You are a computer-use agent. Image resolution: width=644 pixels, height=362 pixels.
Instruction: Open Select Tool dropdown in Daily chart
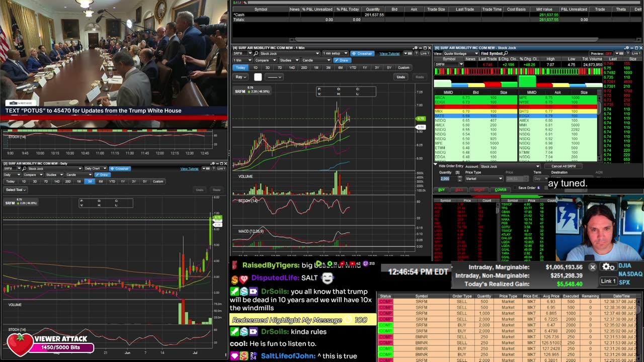point(16,190)
